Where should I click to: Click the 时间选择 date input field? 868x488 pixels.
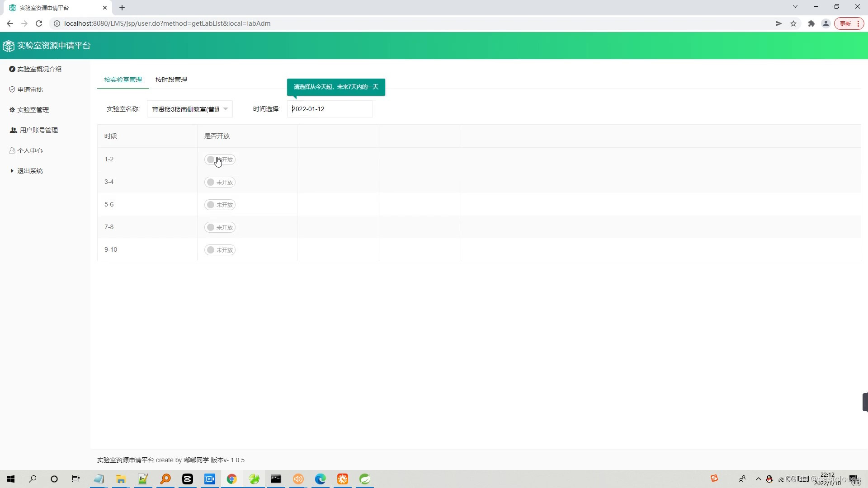point(330,109)
